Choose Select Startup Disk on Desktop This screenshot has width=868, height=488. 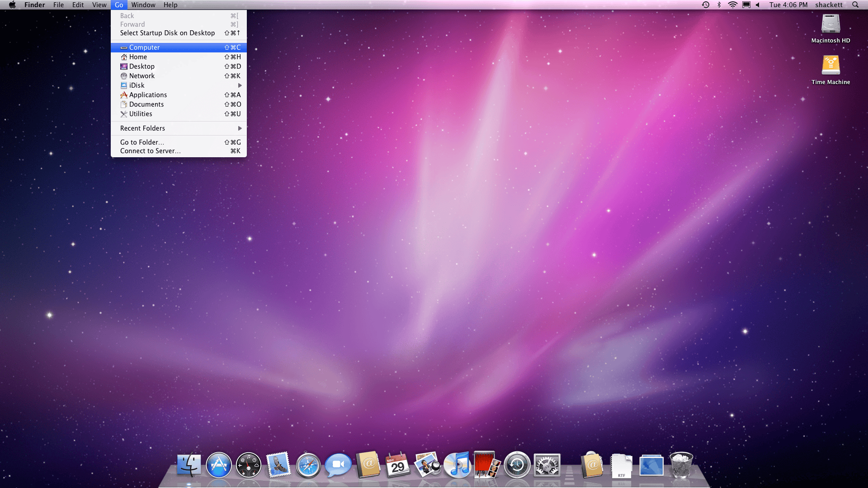coord(179,33)
